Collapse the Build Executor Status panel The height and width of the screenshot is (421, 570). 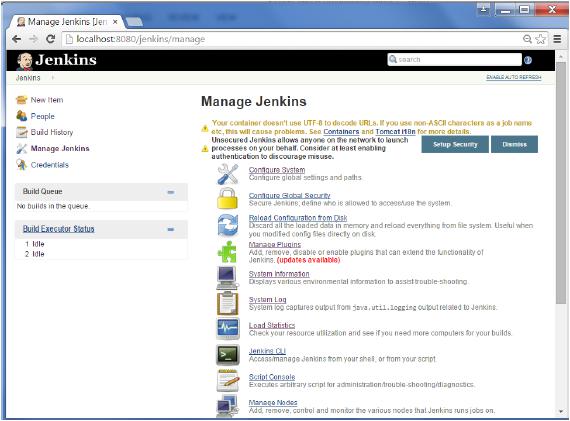170,229
